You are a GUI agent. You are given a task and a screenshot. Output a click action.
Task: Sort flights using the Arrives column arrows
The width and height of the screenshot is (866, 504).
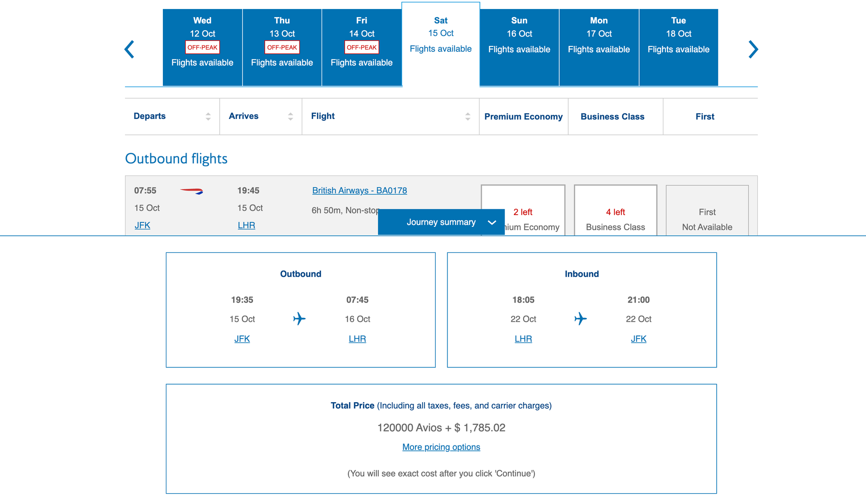(290, 116)
